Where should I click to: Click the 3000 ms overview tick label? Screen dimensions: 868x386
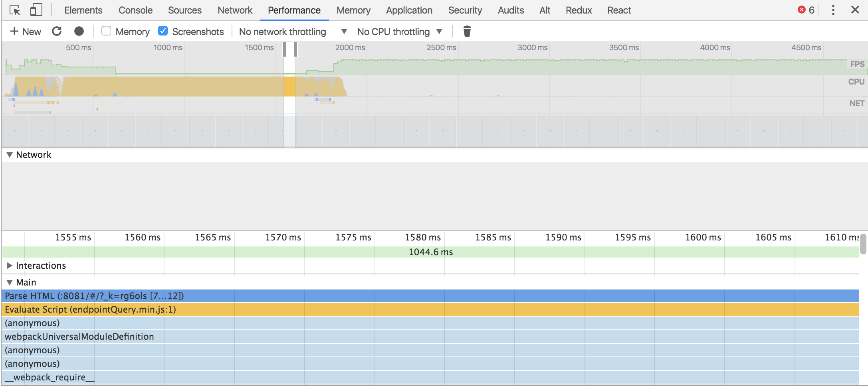tap(532, 47)
